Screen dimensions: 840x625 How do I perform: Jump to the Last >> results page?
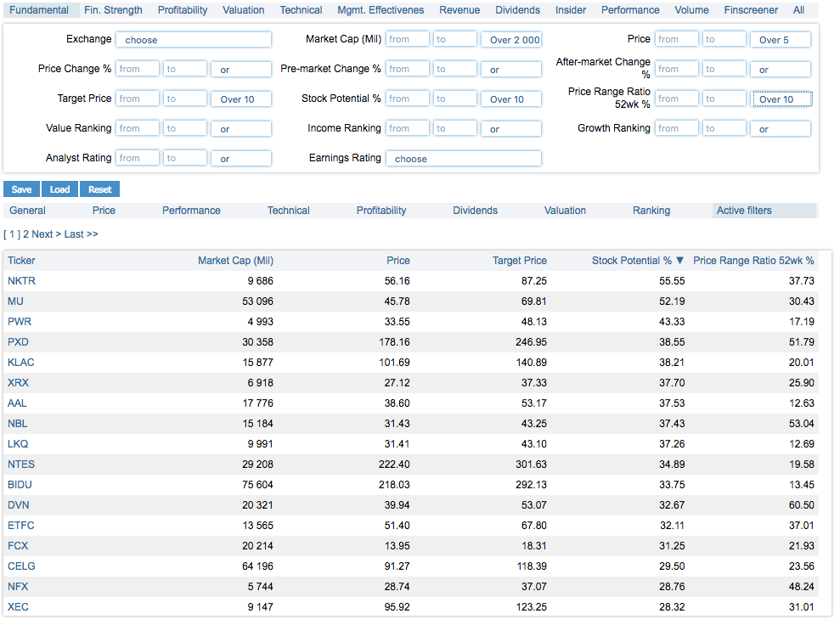pos(81,234)
